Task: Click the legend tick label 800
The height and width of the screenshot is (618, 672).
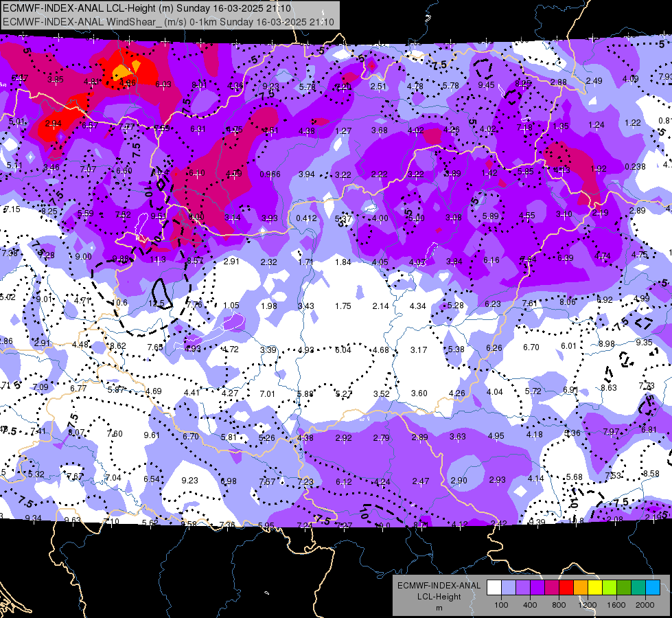Action: [559, 605]
